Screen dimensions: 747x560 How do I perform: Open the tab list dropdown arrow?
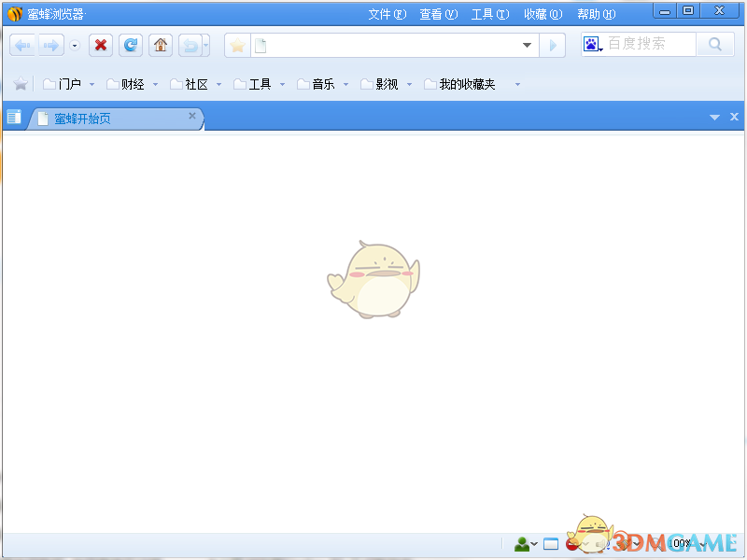714,118
